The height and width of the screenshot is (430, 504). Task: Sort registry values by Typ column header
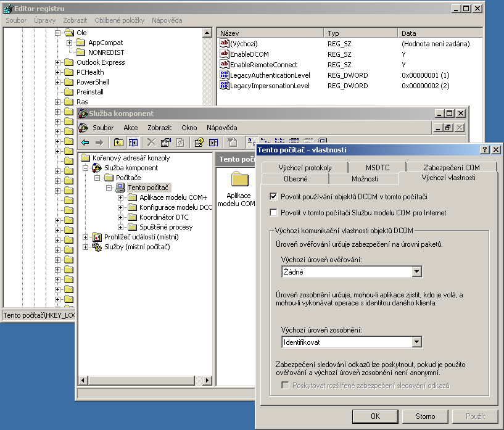point(361,33)
